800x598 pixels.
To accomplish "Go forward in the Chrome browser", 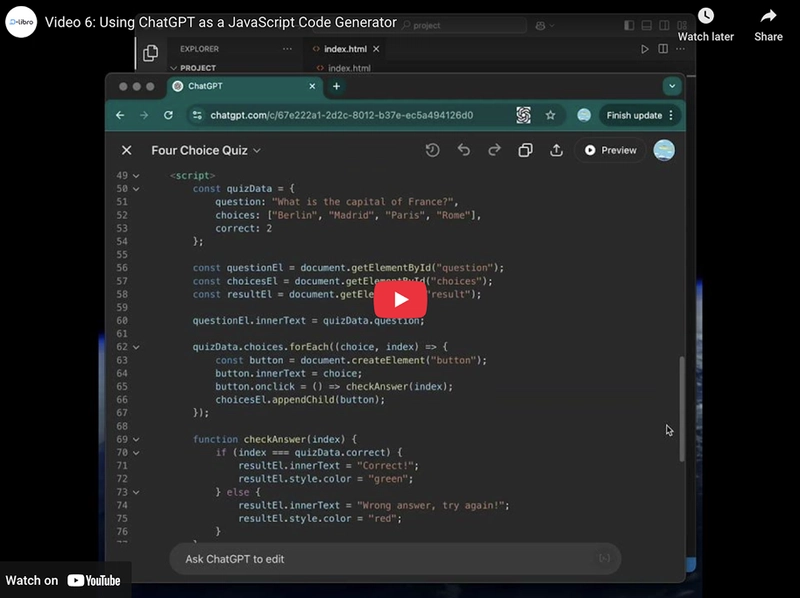I will 144,115.
